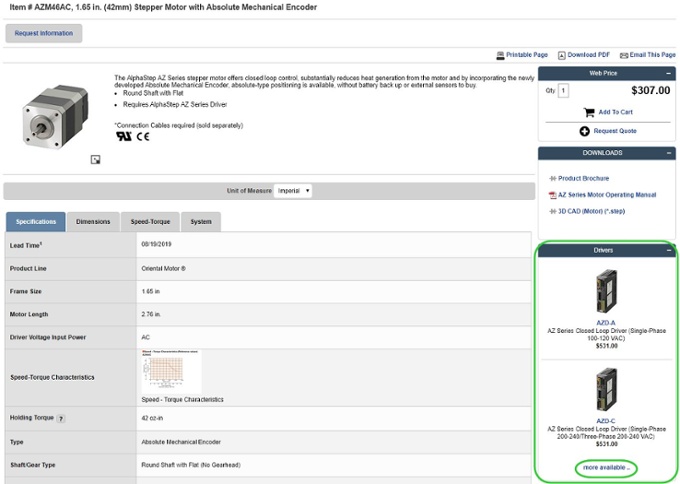680x484 pixels.
Task: Open the Speed-Torque tab
Action: click(x=148, y=222)
